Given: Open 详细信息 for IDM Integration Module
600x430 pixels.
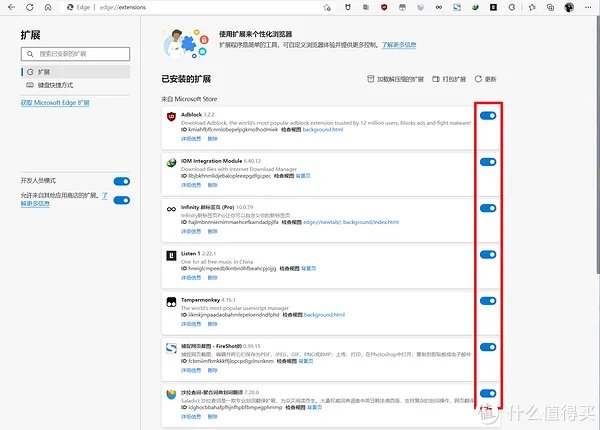Looking at the screenshot, I should coord(191,185).
